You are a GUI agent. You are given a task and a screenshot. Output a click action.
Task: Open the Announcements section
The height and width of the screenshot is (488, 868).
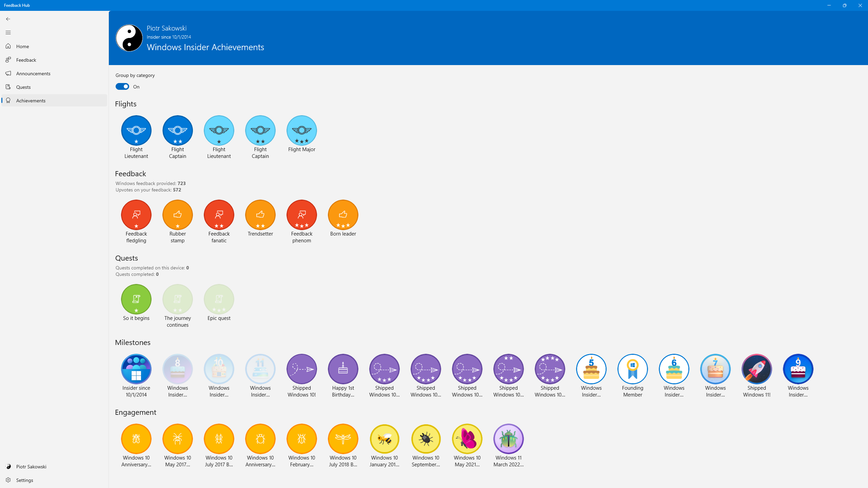(x=33, y=74)
